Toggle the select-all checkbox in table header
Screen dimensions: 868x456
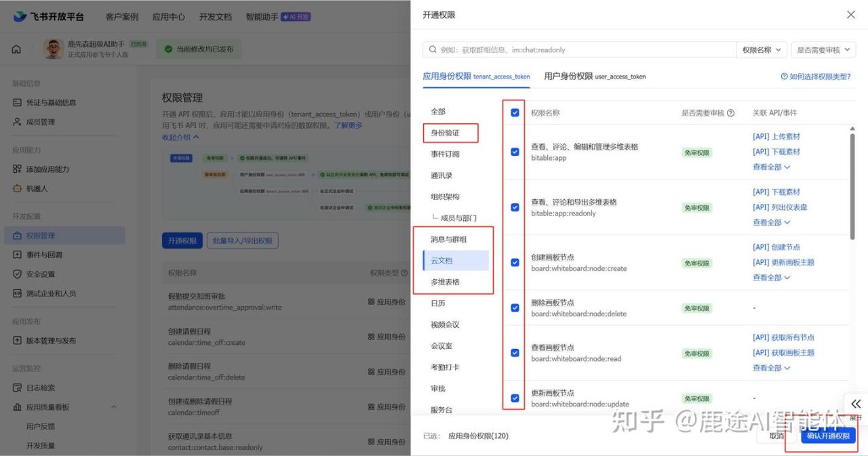515,112
